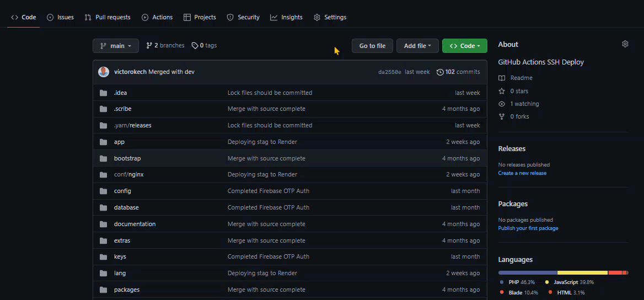Open the Projects tab
The width and height of the screenshot is (644, 300).
pos(200,17)
